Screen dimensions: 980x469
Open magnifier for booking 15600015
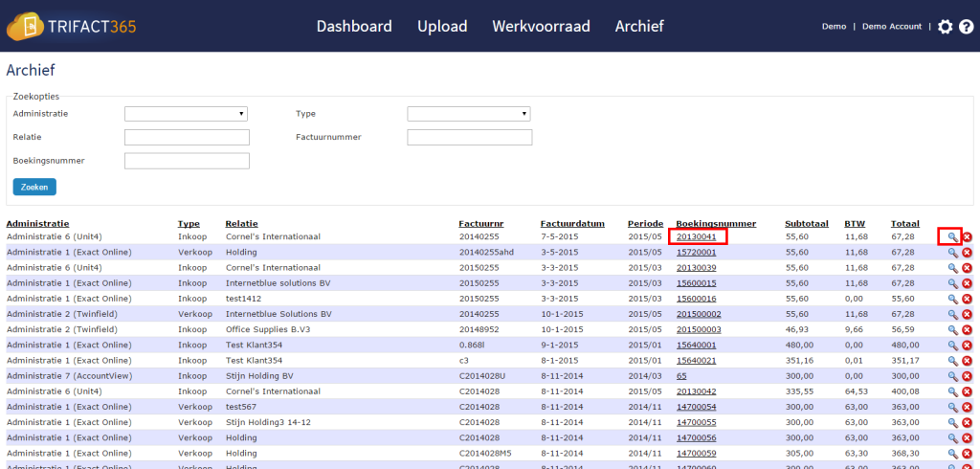952,283
